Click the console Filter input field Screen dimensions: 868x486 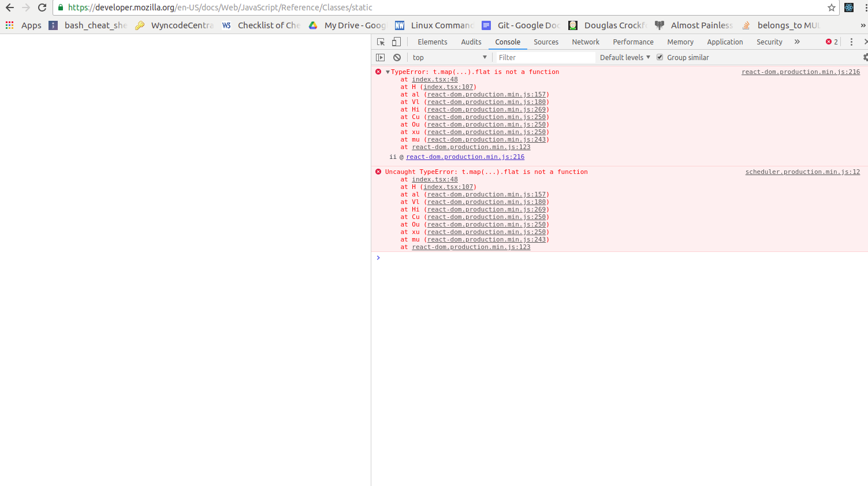pyautogui.click(x=545, y=57)
